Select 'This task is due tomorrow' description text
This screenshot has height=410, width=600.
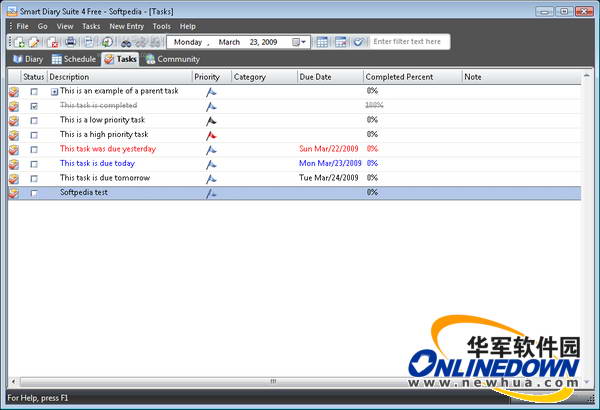[105, 178]
